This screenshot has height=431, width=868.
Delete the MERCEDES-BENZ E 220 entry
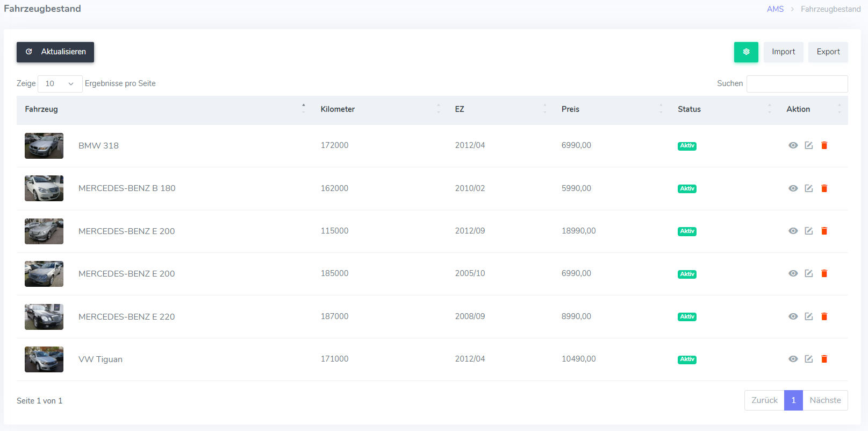coord(824,316)
